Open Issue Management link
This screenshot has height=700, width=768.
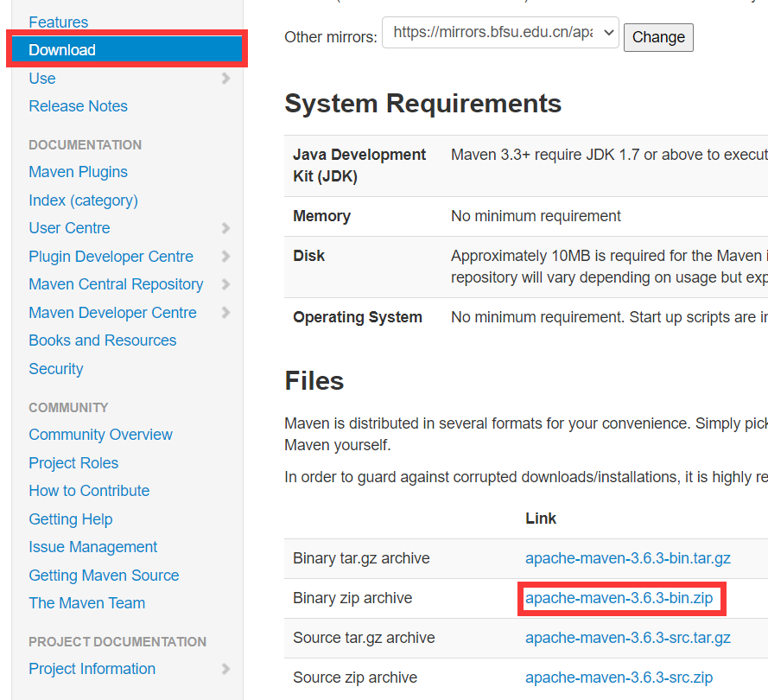(x=93, y=547)
